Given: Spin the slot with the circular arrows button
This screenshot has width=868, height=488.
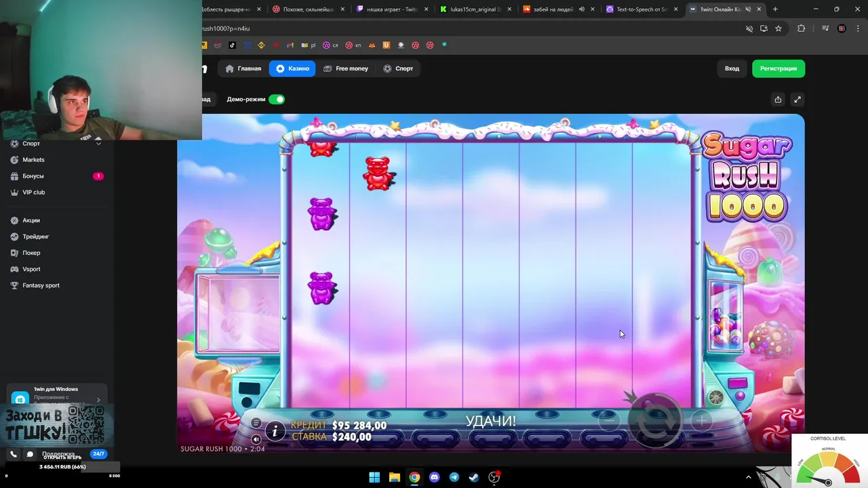Looking at the screenshot, I should [656, 420].
